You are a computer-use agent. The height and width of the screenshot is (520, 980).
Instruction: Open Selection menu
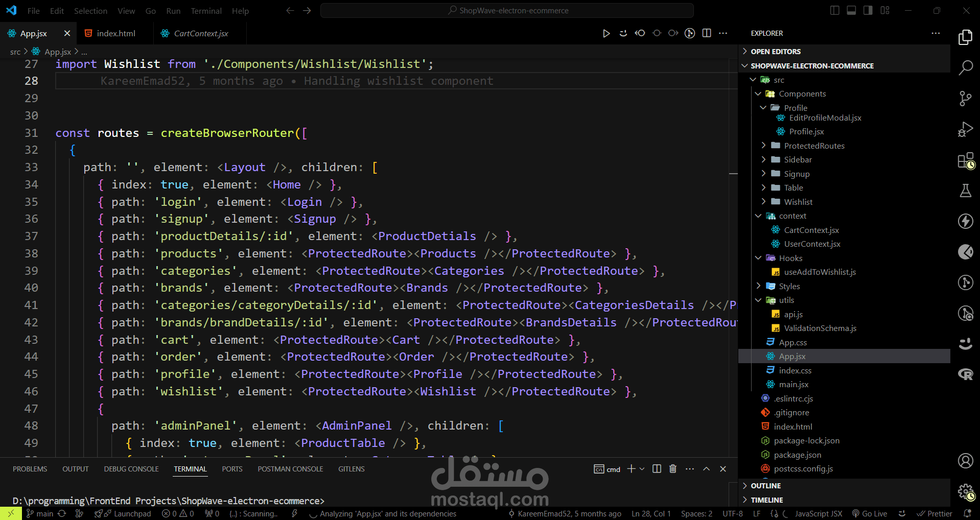coord(90,11)
